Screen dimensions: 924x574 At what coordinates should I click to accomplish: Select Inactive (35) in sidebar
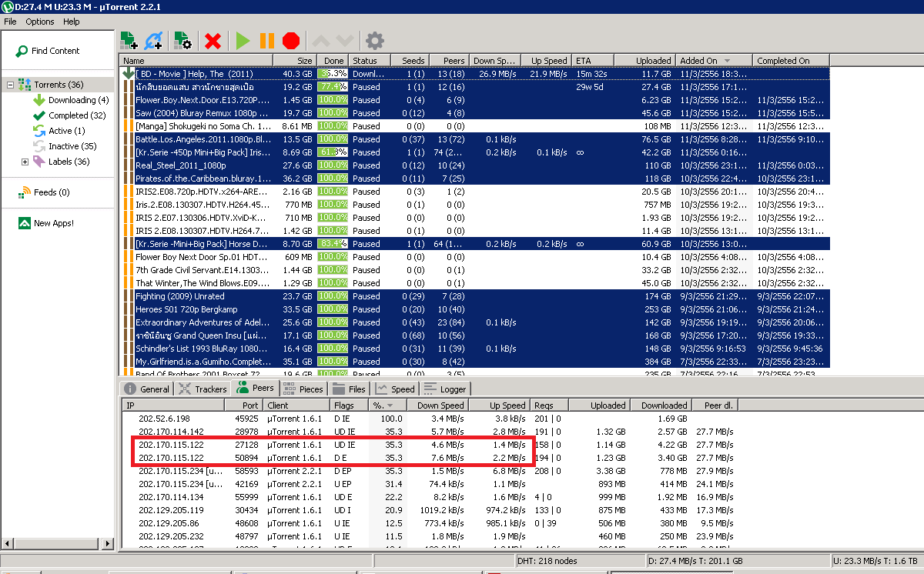[72, 146]
